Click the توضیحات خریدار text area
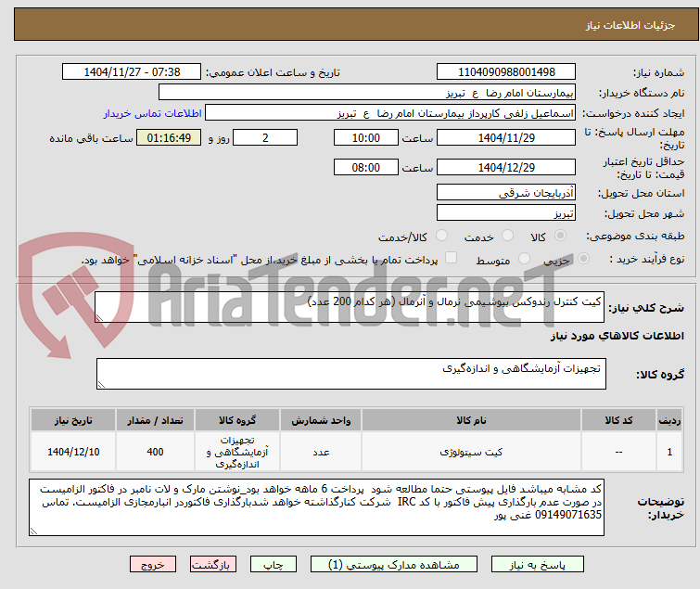 [316, 507]
